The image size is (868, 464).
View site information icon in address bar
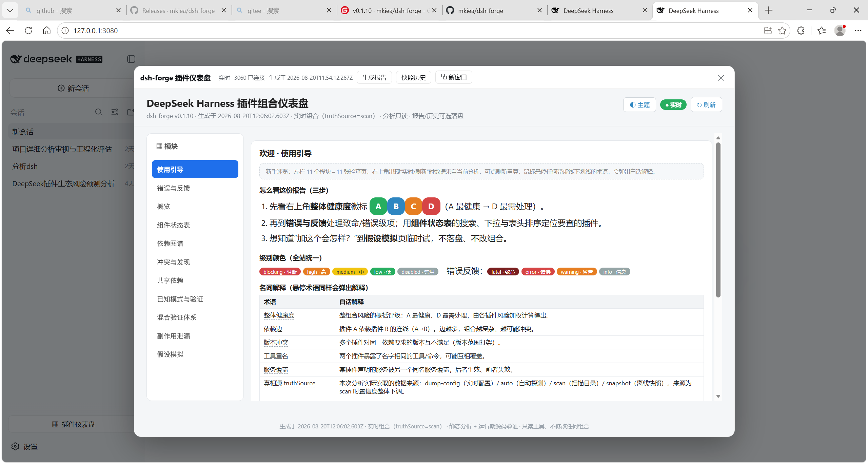click(x=65, y=31)
